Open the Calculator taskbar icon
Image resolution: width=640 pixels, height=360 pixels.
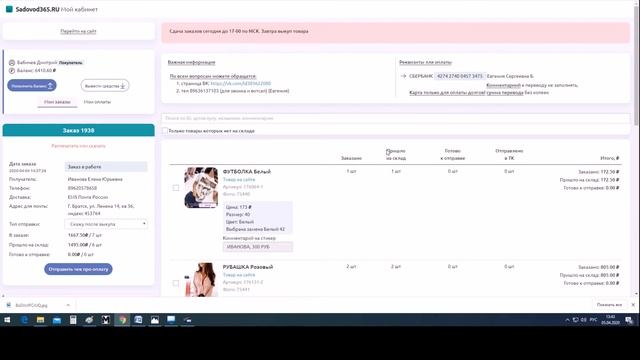(x=73, y=320)
